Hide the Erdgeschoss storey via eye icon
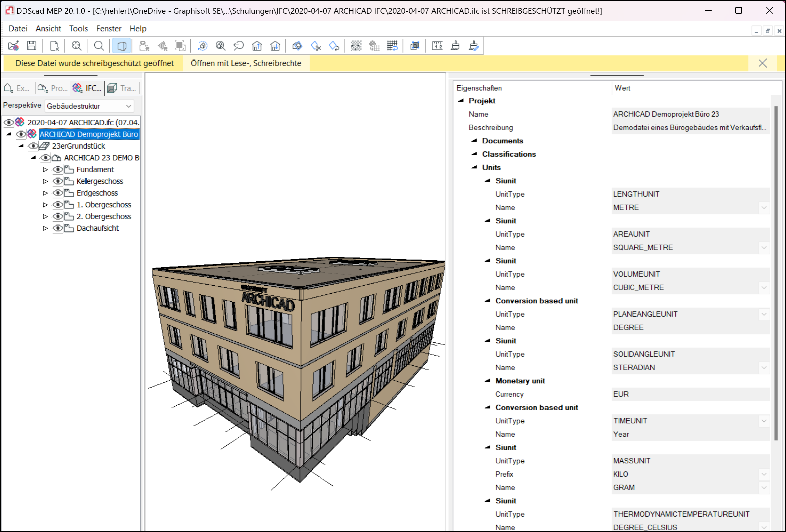Screen dimensions: 786x532 [58, 193]
